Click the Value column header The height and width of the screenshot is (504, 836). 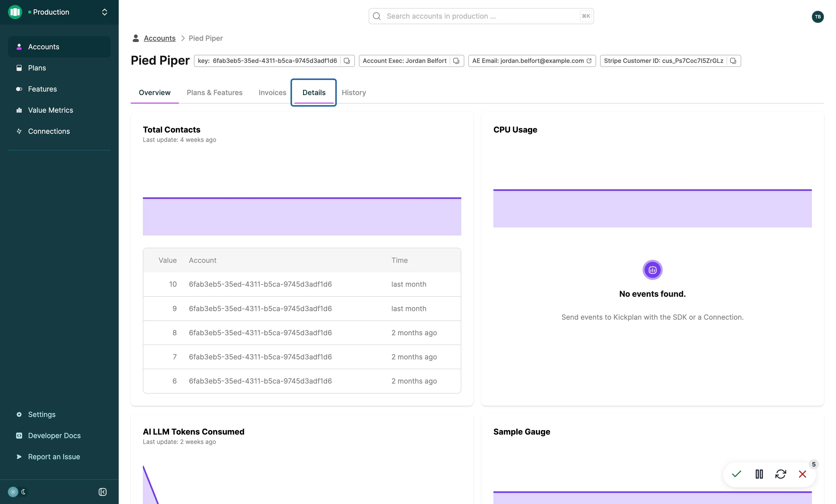click(168, 260)
